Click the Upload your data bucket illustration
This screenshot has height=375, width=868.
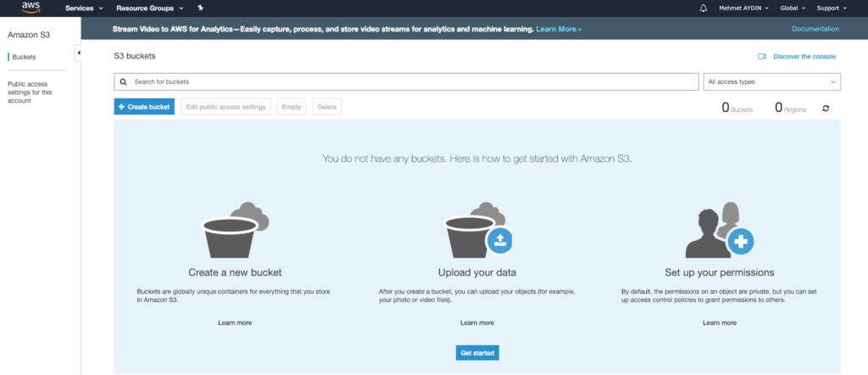(x=478, y=230)
